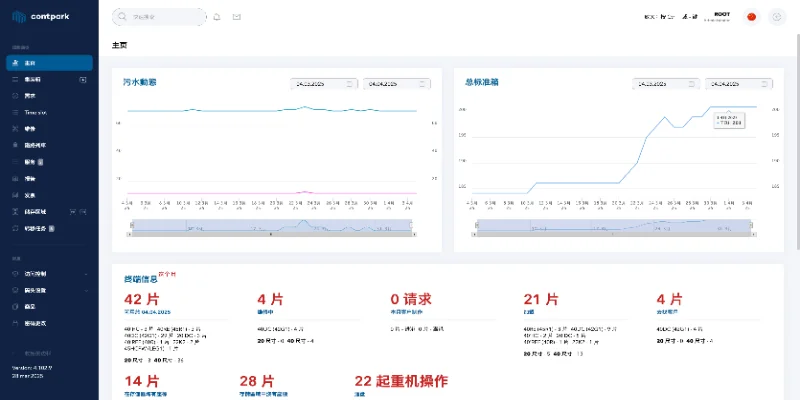Click the round icon right of the flag

[777, 17]
